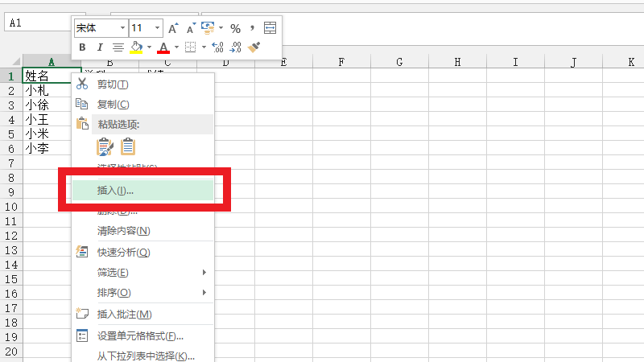Click the decrease font size icon
Image resolution: width=644 pixels, height=362 pixels.
pyautogui.click(x=191, y=28)
